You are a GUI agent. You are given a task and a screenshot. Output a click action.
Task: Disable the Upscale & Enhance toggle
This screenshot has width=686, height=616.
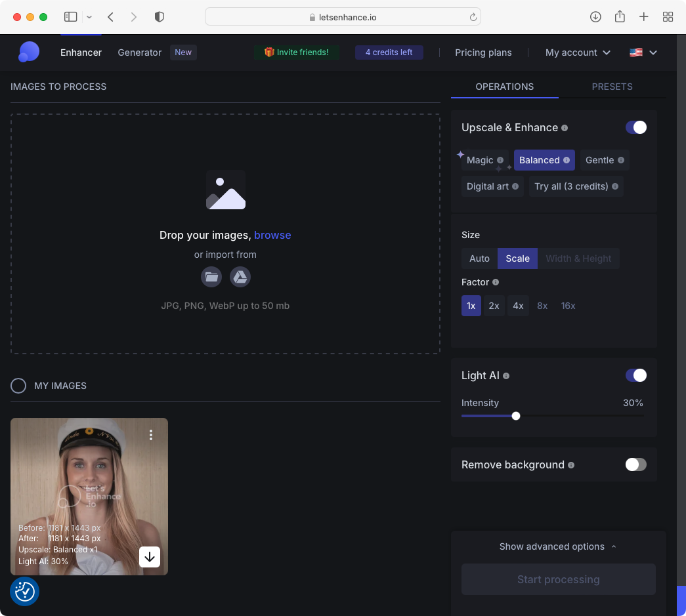click(635, 127)
